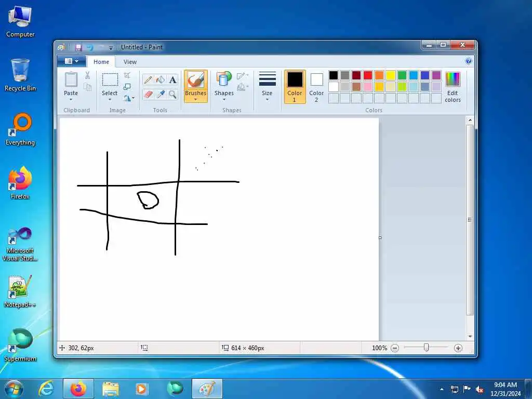This screenshot has height=399, width=532.
Task: Click the Resize icon in Image group
Action: coord(127,87)
